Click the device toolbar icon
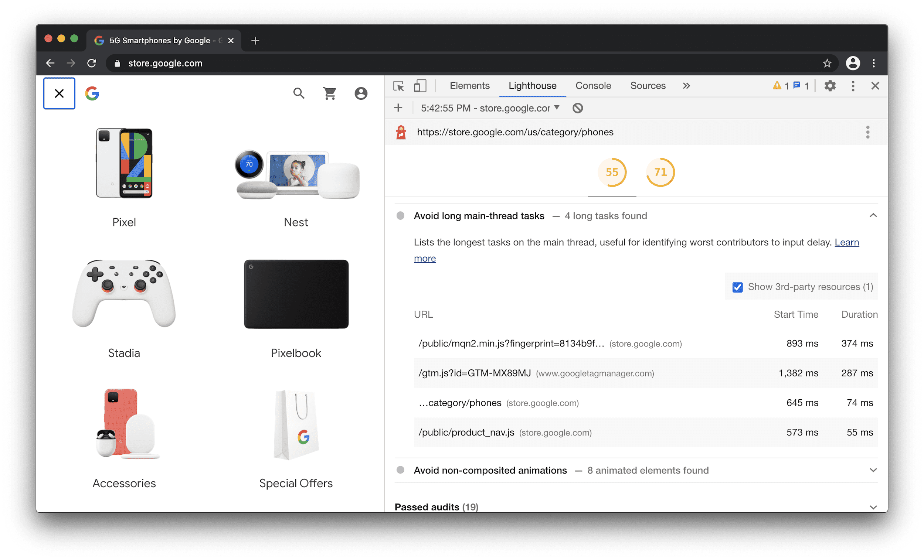 point(420,86)
